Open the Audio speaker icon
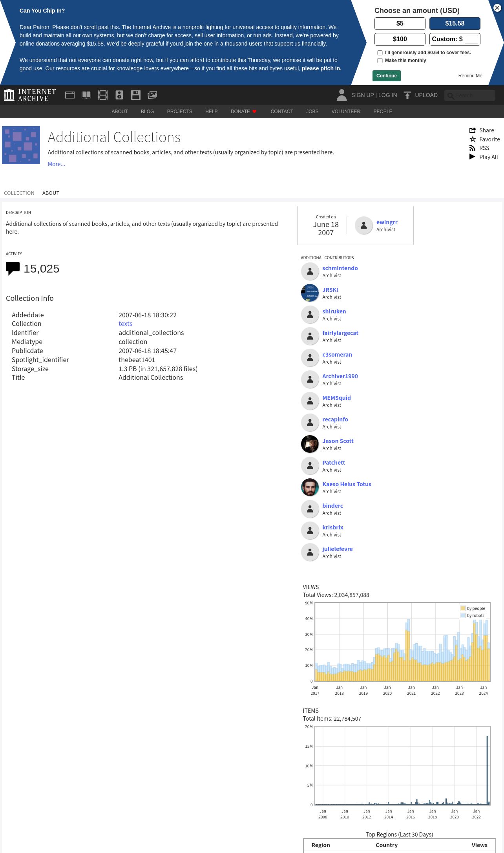 coord(119,95)
